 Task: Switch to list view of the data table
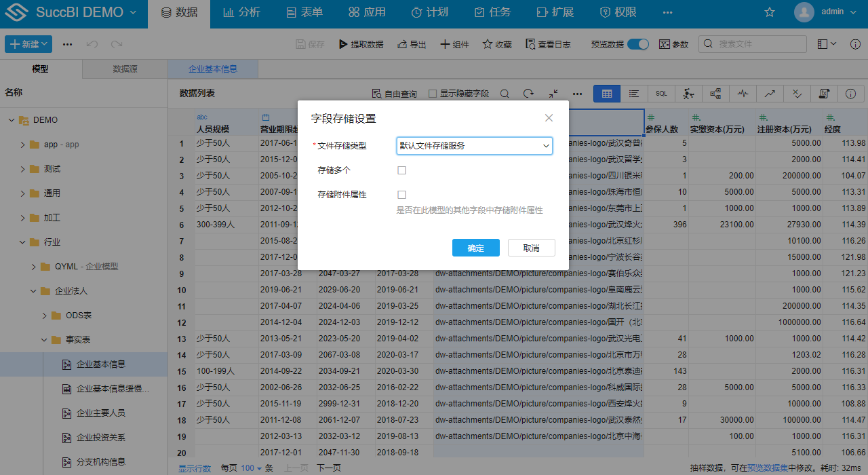(634, 93)
